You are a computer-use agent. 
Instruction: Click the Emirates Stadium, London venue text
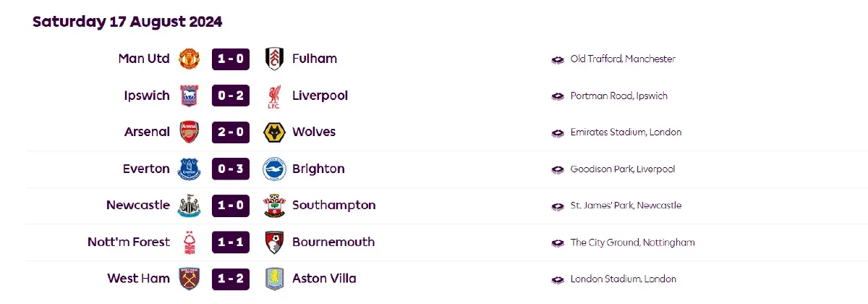point(626,132)
